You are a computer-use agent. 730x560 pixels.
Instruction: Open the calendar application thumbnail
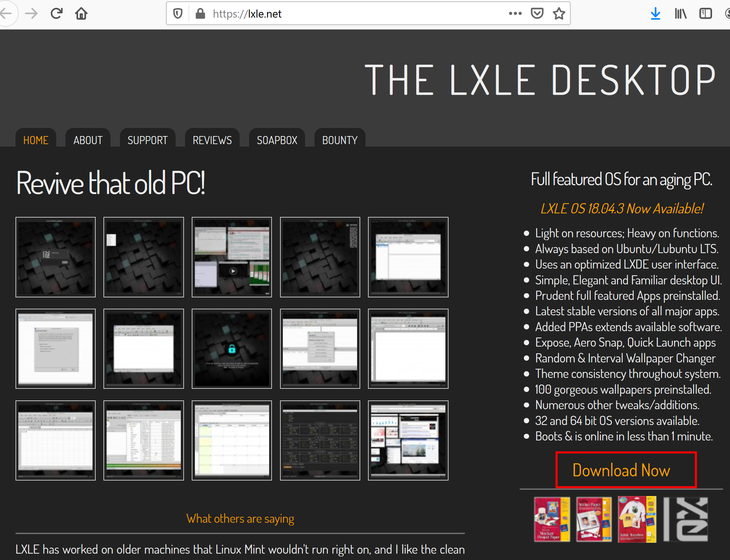pos(232,440)
